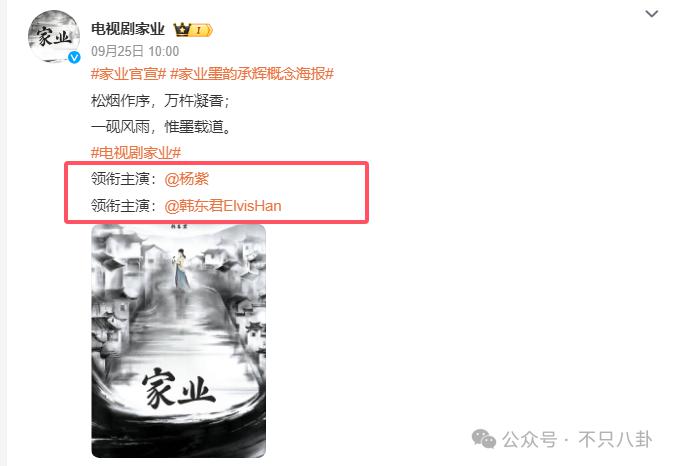Click the woman figure in the poster
This screenshot has width=674, height=466.
[x=181, y=269]
